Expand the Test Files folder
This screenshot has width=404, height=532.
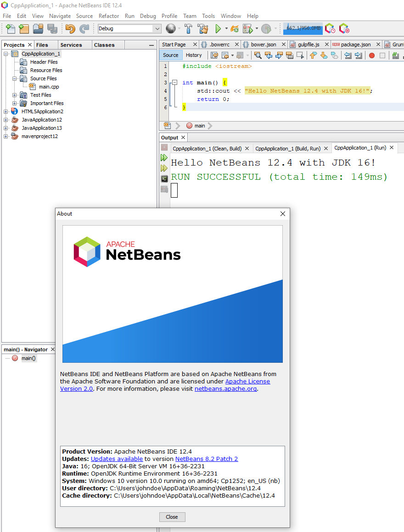point(15,95)
